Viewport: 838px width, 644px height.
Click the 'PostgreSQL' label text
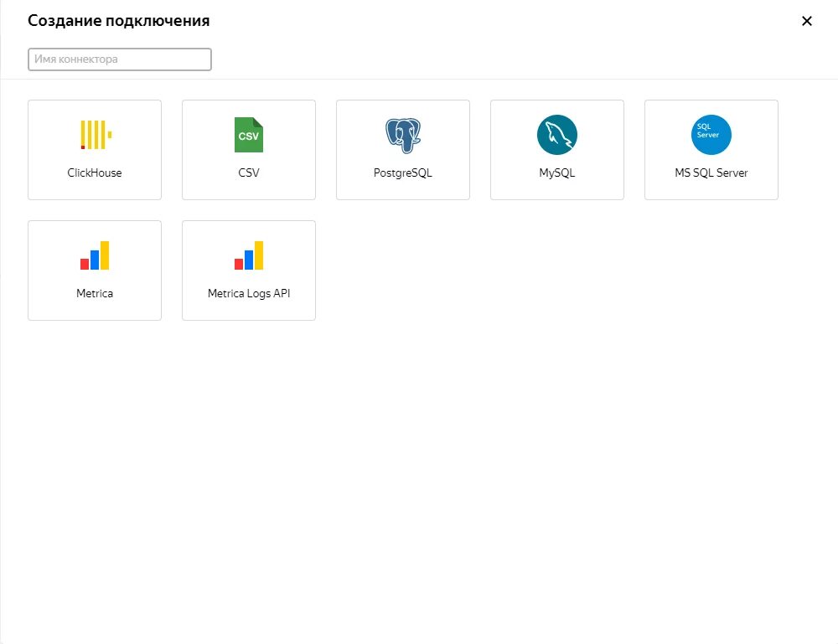point(403,173)
